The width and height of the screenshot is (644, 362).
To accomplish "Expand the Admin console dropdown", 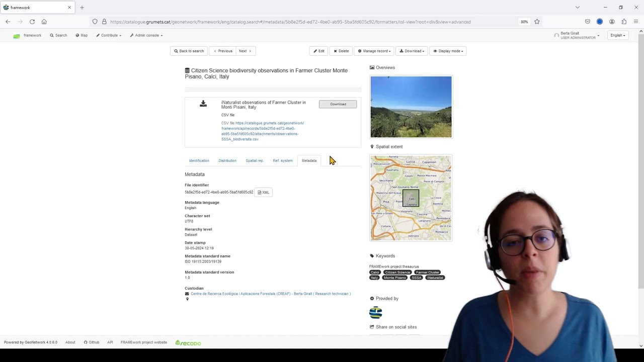I will coord(146,35).
